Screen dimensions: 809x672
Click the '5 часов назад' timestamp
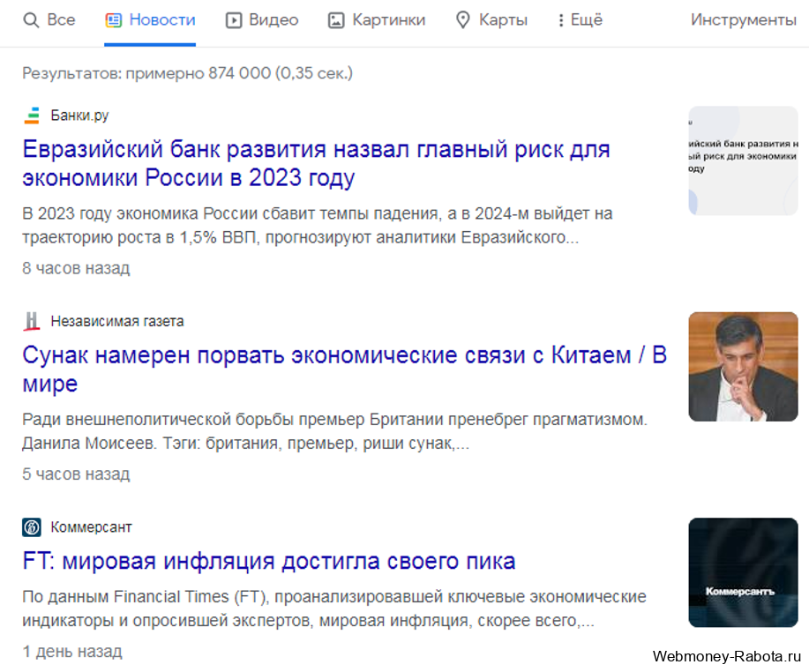[x=76, y=474]
